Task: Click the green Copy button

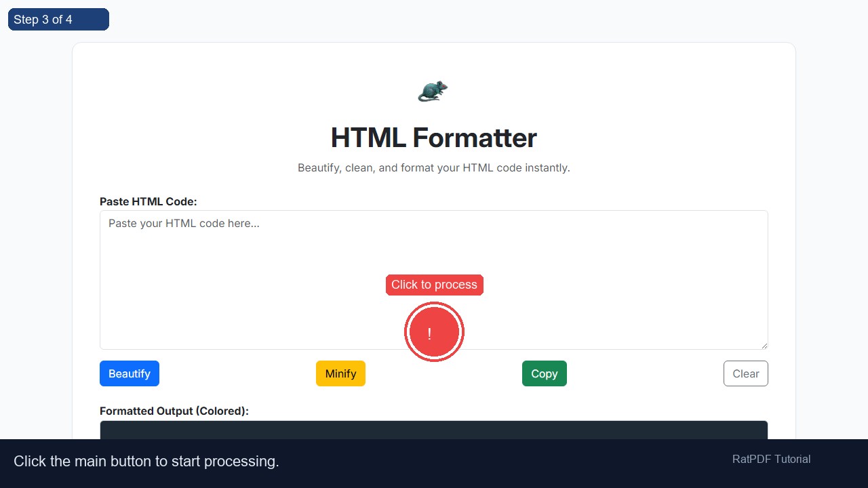Action: point(545,373)
